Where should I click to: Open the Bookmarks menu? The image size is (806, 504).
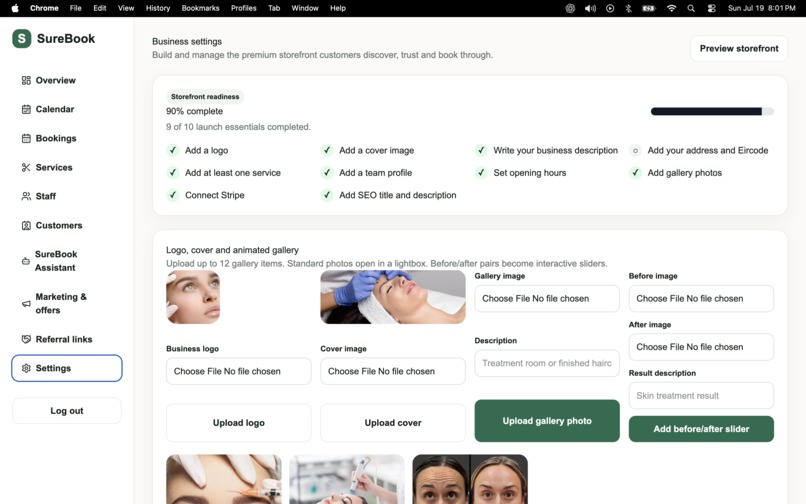point(200,8)
